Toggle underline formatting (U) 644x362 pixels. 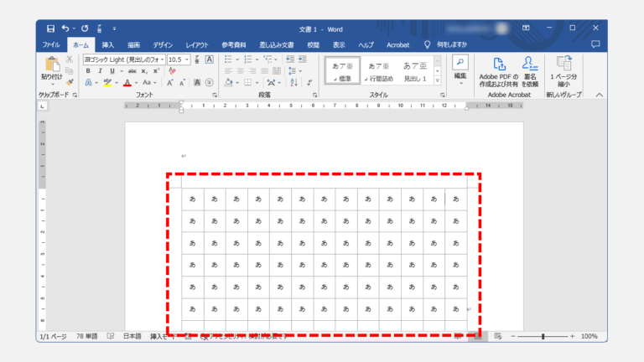pyautogui.click(x=112, y=71)
